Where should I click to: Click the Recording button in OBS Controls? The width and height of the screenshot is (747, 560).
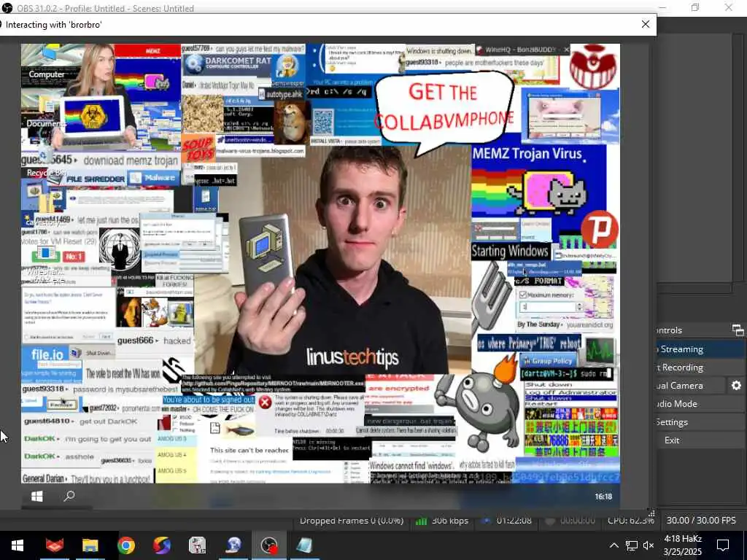[x=700, y=367]
